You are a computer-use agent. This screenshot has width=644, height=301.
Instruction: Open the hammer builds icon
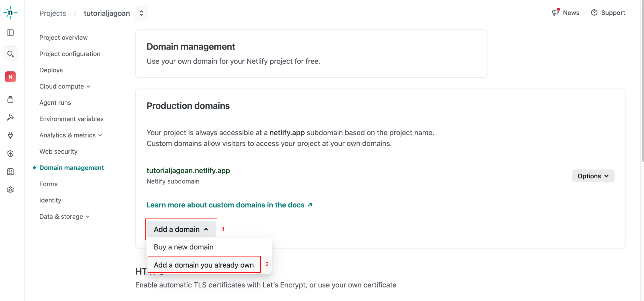(10, 117)
